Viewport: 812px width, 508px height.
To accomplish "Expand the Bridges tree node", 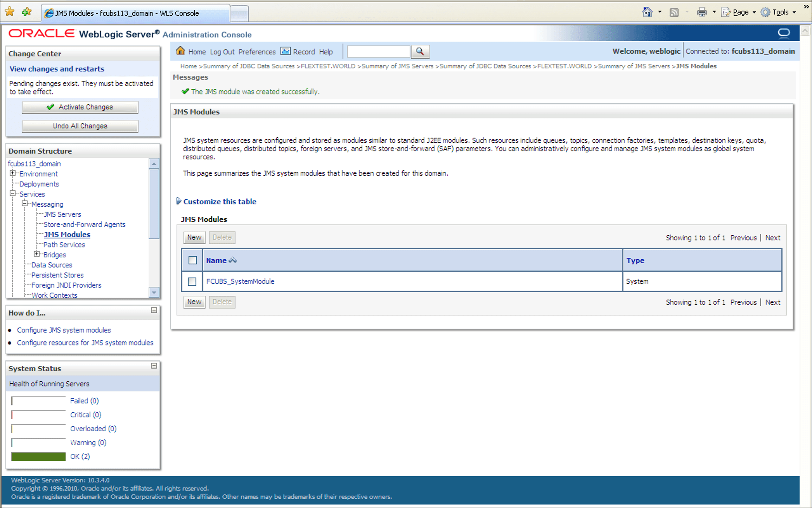I will point(37,254).
